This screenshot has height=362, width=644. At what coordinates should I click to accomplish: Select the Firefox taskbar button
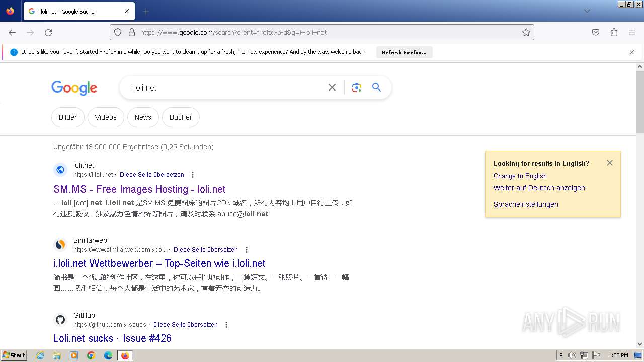[x=125, y=355]
